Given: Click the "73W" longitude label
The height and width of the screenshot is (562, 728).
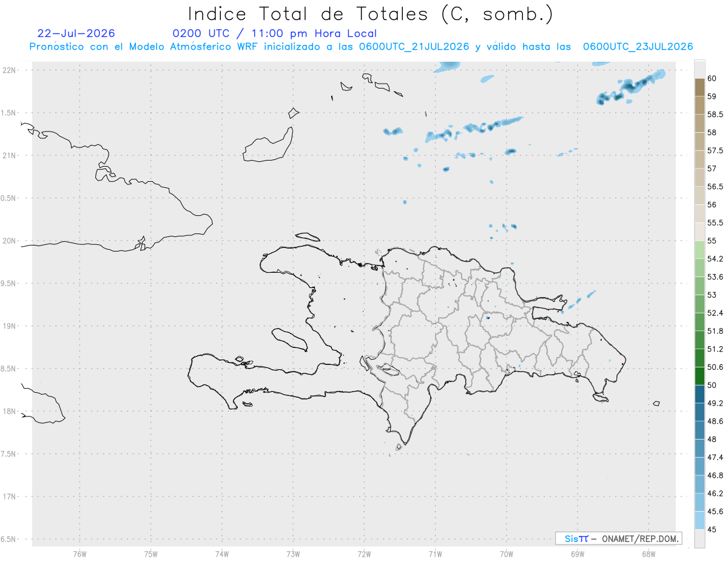Looking at the screenshot, I should pyautogui.click(x=293, y=554).
